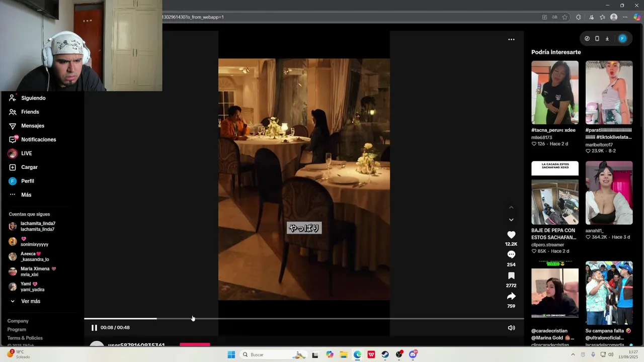Open the WPS Office taskbar icon

371,354
